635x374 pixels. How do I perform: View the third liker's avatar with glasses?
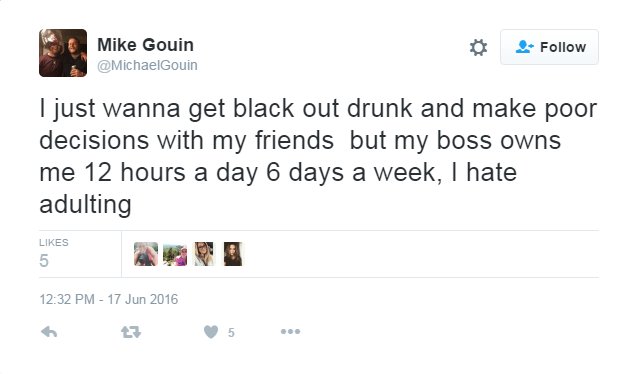coord(204,254)
